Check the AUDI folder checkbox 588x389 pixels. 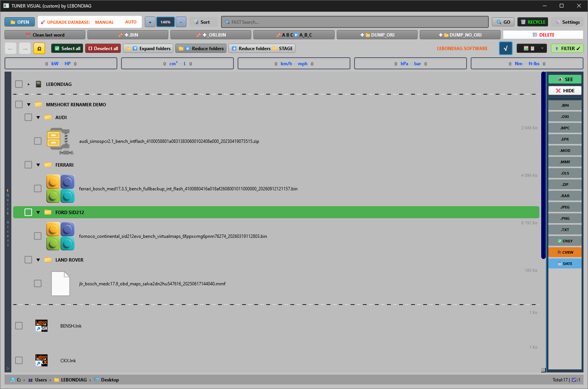point(28,117)
